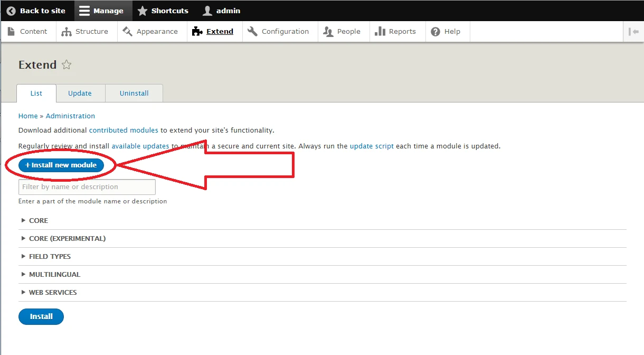644x355 pixels.
Task: Switch to the Update tab
Action: pos(80,93)
